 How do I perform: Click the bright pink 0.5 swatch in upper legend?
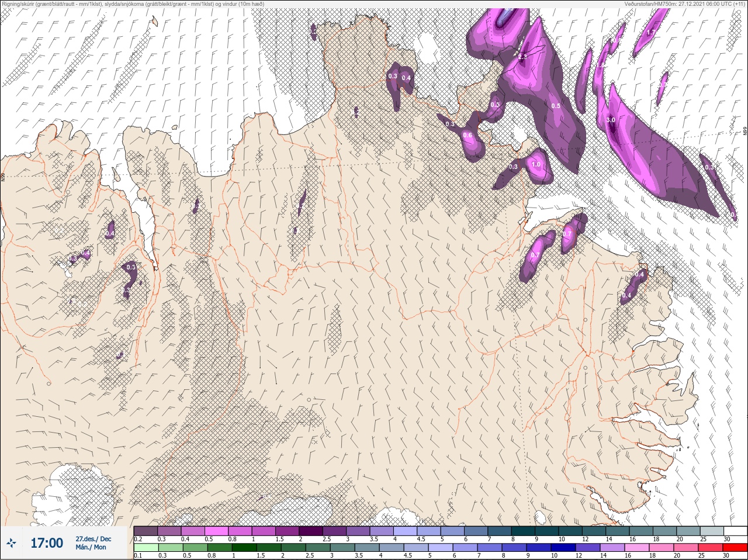click(x=217, y=531)
